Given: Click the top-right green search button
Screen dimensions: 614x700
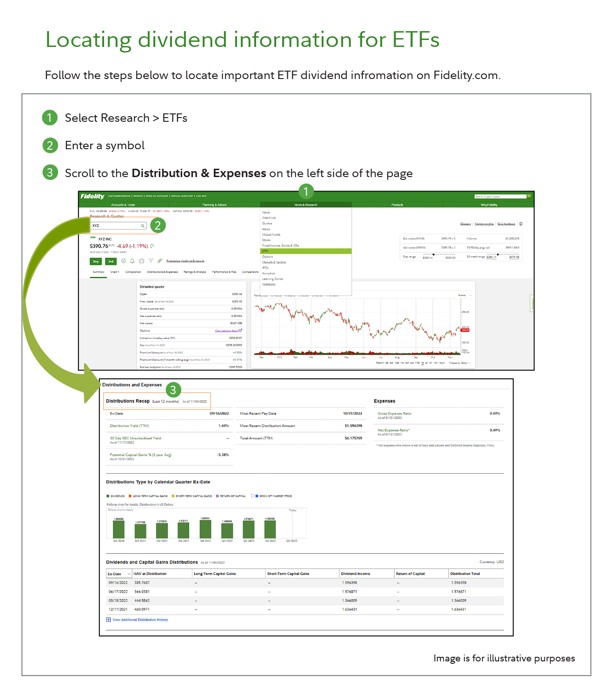Looking at the screenshot, I should coord(529,197).
